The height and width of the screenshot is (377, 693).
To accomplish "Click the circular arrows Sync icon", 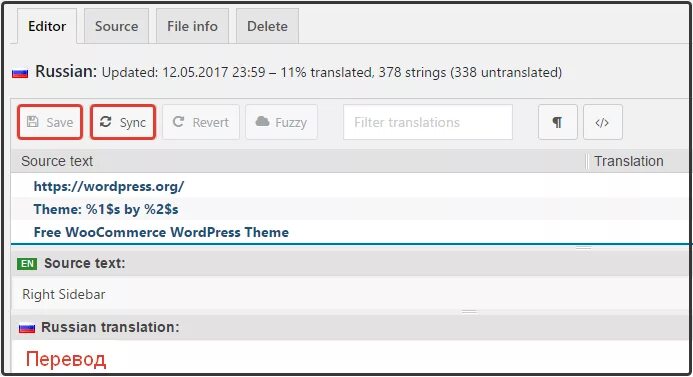I will coord(105,122).
